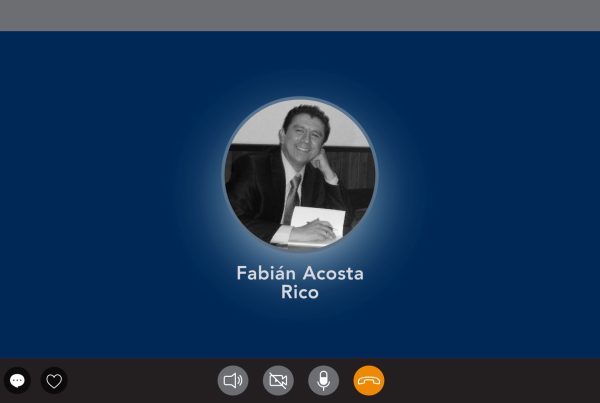
Task: Click the blue call background area
Action: pyautogui.click(x=115, y=191)
